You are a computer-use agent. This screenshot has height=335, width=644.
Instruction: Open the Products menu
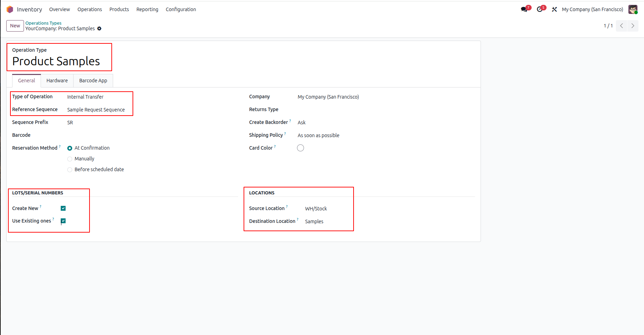[119, 9]
